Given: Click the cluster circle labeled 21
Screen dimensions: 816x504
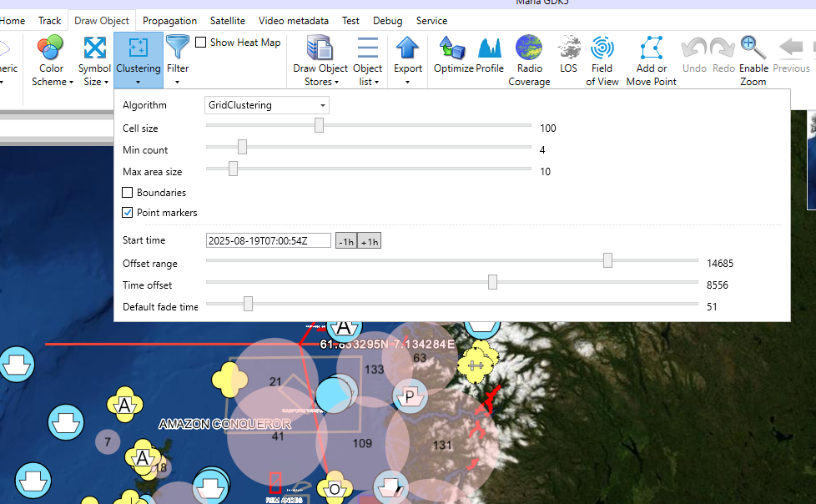Looking at the screenshot, I should 275,381.
